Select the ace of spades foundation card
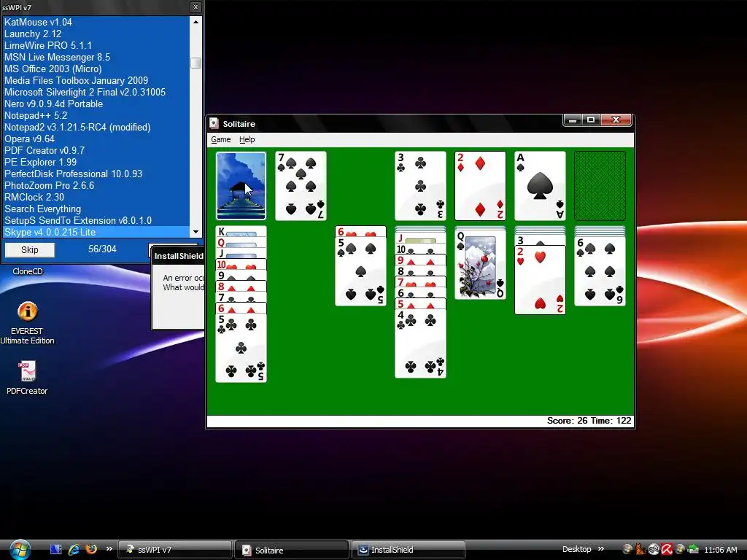The width and height of the screenshot is (747, 560). tap(541, 186)
